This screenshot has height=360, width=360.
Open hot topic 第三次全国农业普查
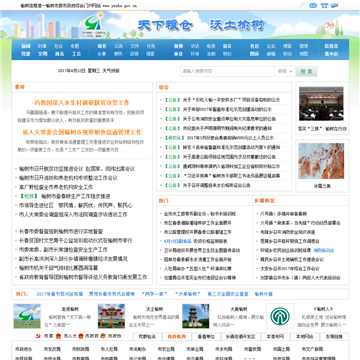pos(228,294)
